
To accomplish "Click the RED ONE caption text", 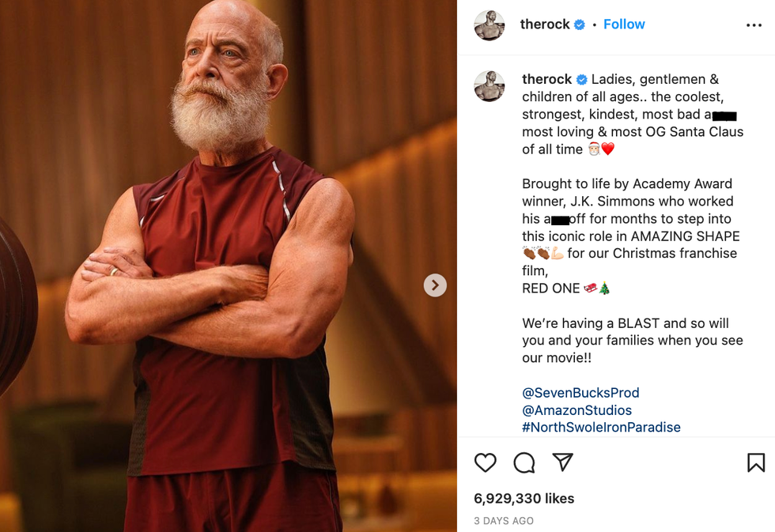I will (x=550, y=289).
